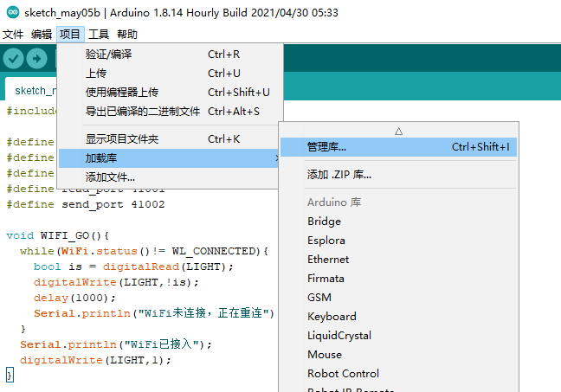Close the open 项目 menu
This screenshot has height=392, width=561.
point(70,35)
